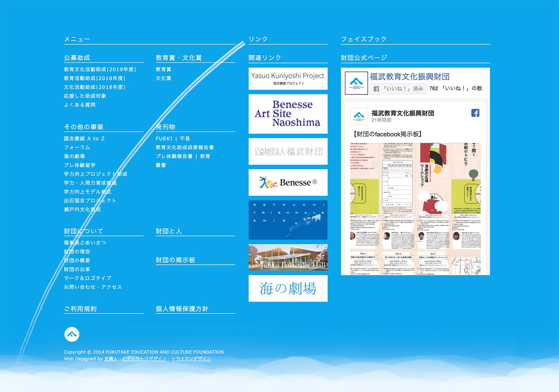Open the 海の劇場 banner at the bottom
The width and height of the screenshot is (559, 392).
coord(288,288)
